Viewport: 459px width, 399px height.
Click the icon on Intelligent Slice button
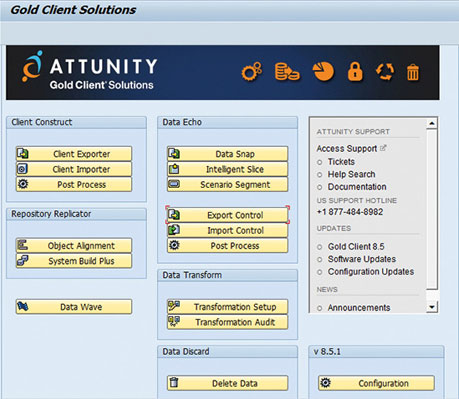(x=174, y=169)
